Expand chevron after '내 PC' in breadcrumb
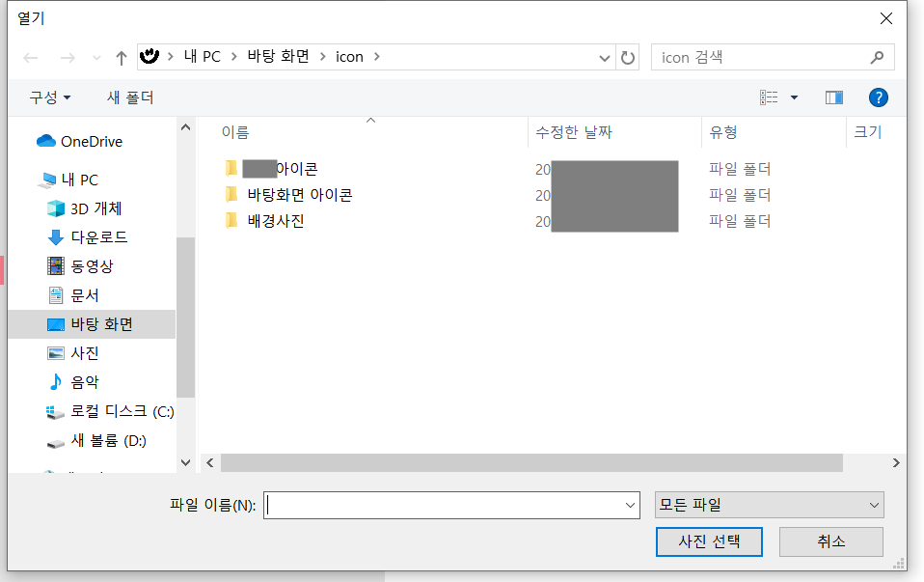 click(x=234, y=57)
